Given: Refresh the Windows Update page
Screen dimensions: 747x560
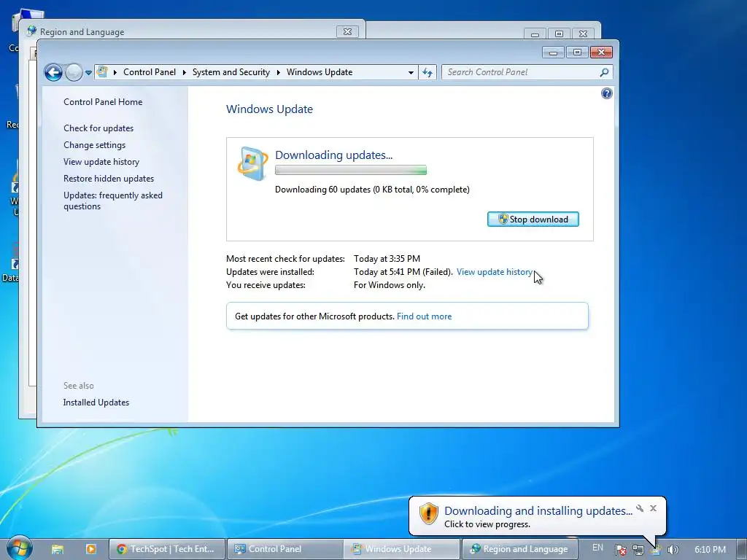Looking at the screenshot, I should (427, 72).
